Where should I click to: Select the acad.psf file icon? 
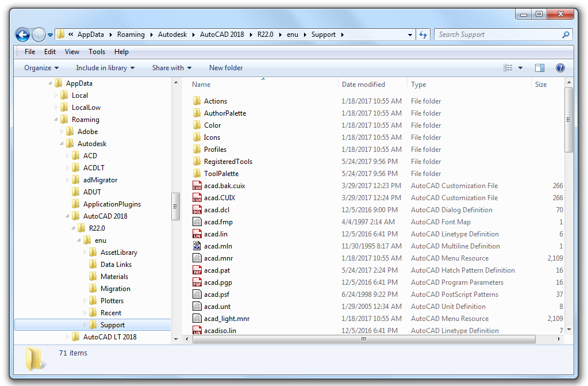pos(197,295)
